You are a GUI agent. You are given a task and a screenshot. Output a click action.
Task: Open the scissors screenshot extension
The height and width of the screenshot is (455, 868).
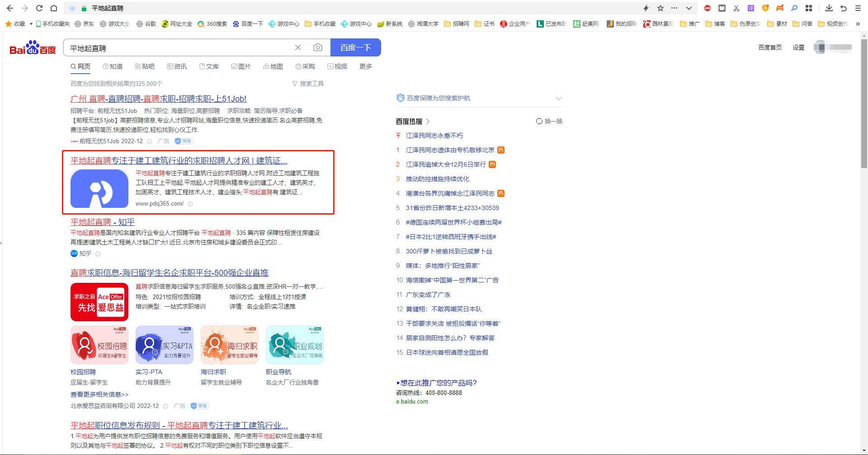[x=736, y=8]
